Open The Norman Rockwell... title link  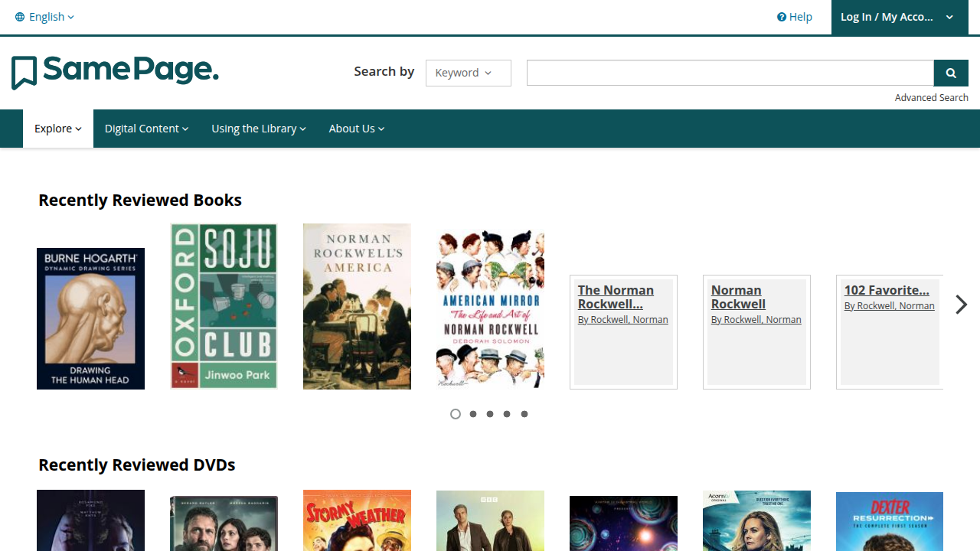pos(616,297)
